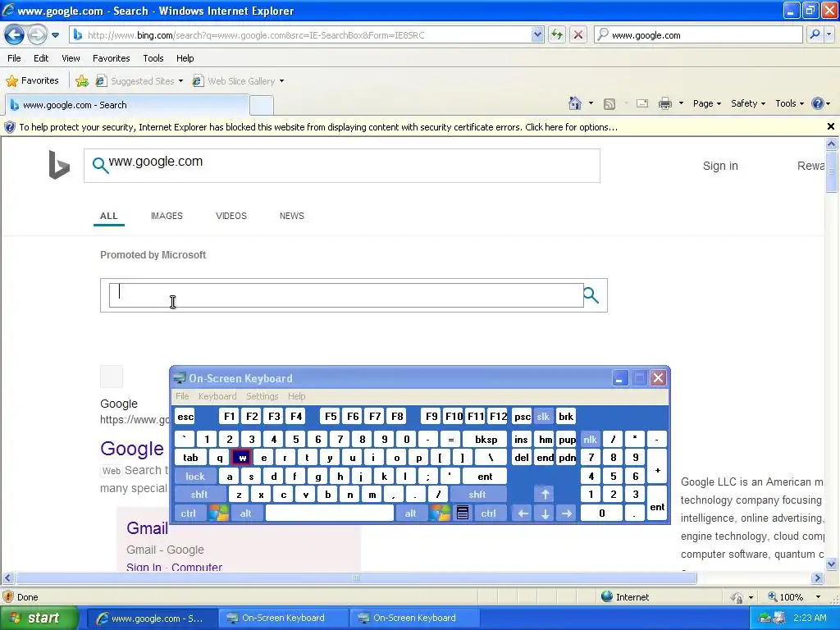
Task: Open the new tab button
Action: coord(262,105)
